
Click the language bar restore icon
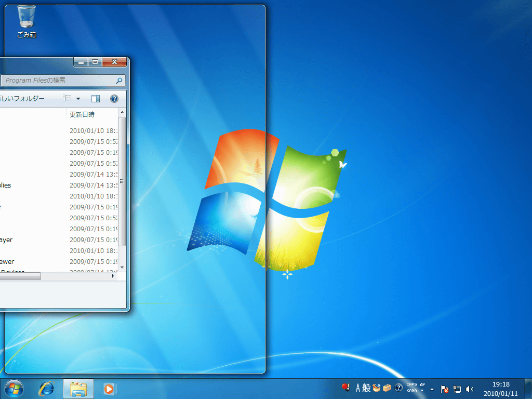422,384
